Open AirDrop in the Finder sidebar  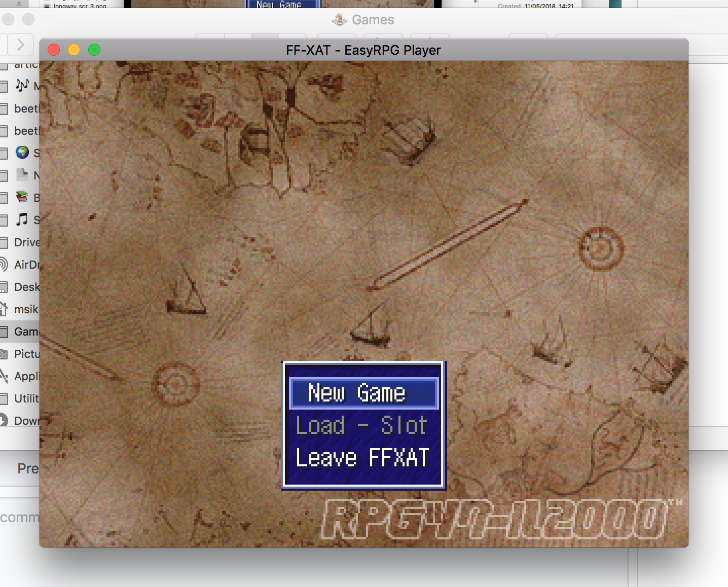pos(20,265)
